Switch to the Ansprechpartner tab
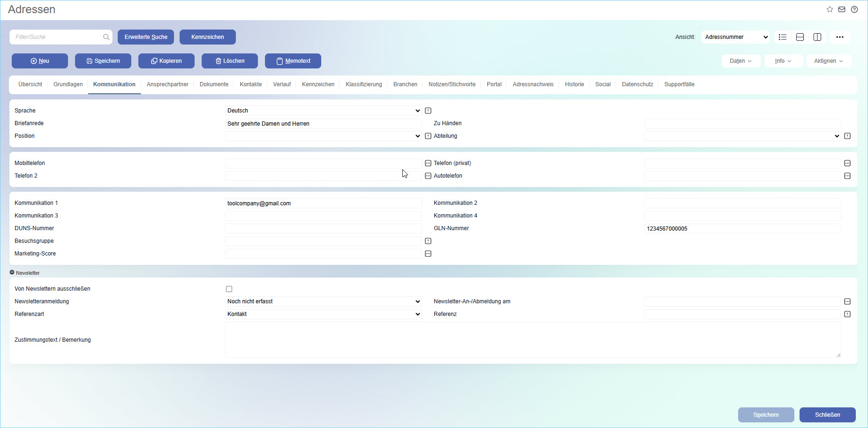The width and height of the screenshot is (868, 428). point(167,84)
